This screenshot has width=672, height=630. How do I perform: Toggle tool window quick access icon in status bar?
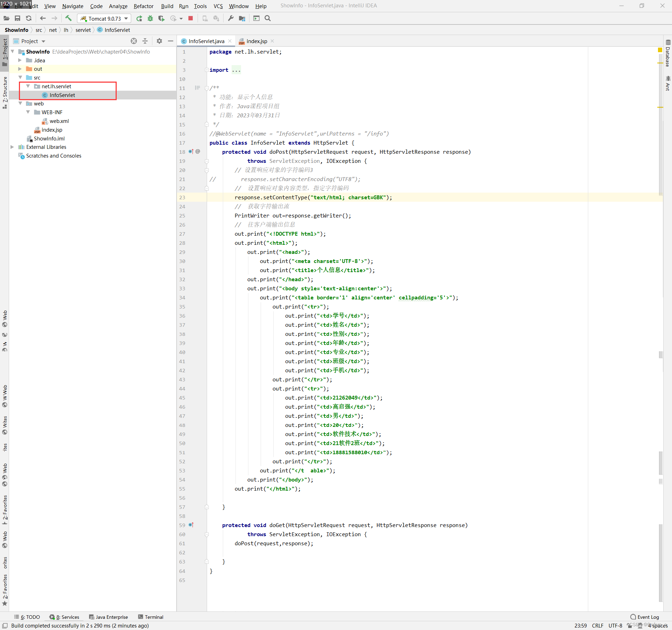point(5,625)
